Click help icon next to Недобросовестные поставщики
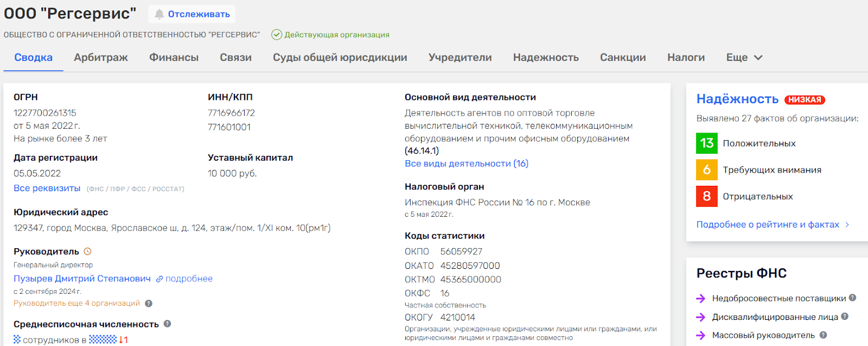The height and width of the screenshot is (346, 868). (x=852, y=298)
